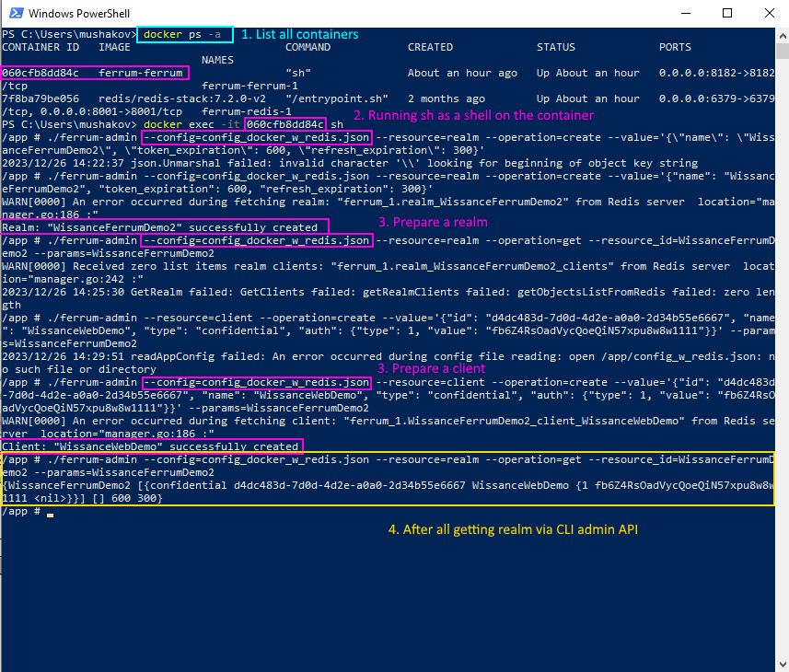Click the 'CONTAINER ID' column header
This screenshot has height=672, width=789.
click(41, 47)
